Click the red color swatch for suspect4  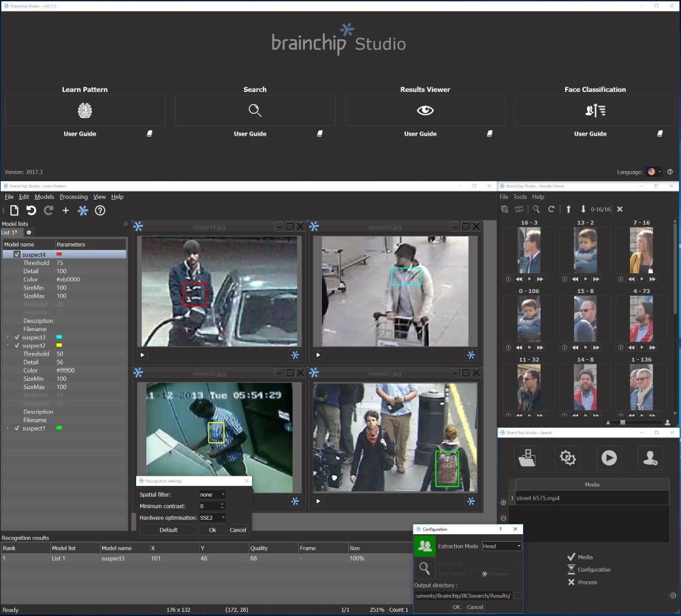(61, 254)
